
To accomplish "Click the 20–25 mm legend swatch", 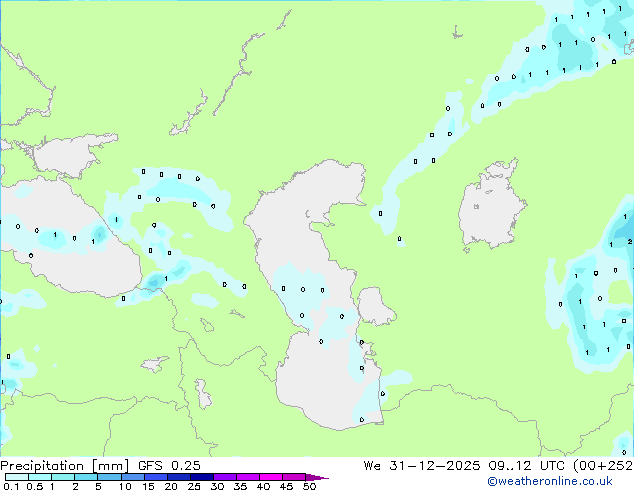I will pyautogui.click(x=179, y=477).
